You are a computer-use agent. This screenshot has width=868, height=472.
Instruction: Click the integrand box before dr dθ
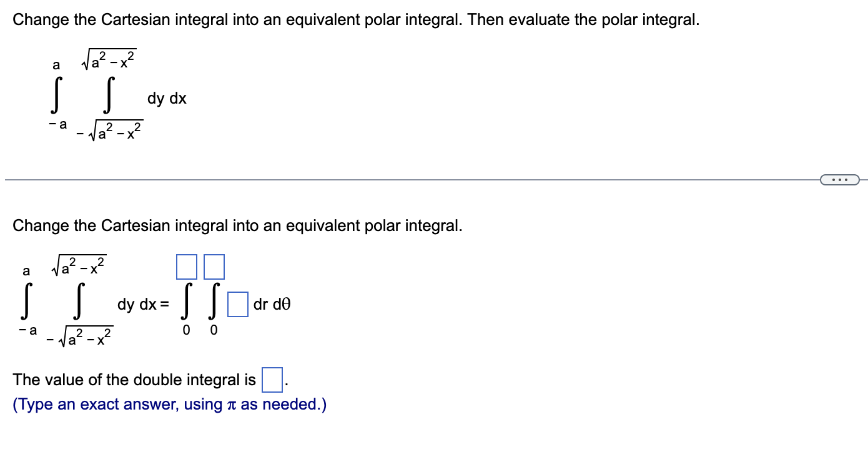pyautogui.click(x=239, y=305)
